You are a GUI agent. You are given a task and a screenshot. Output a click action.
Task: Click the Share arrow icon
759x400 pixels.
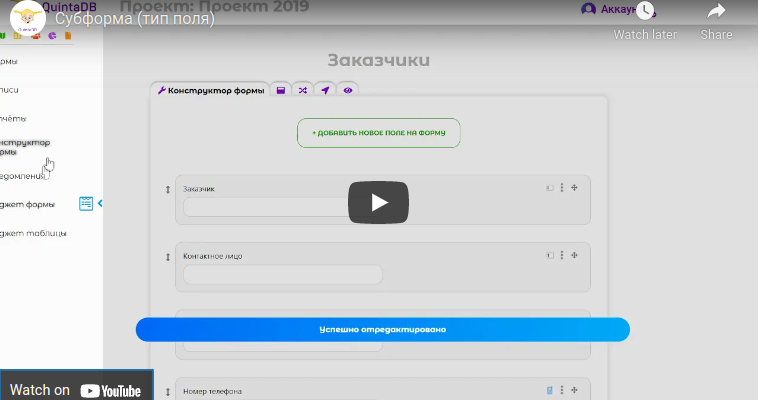[x=716, y=12]
